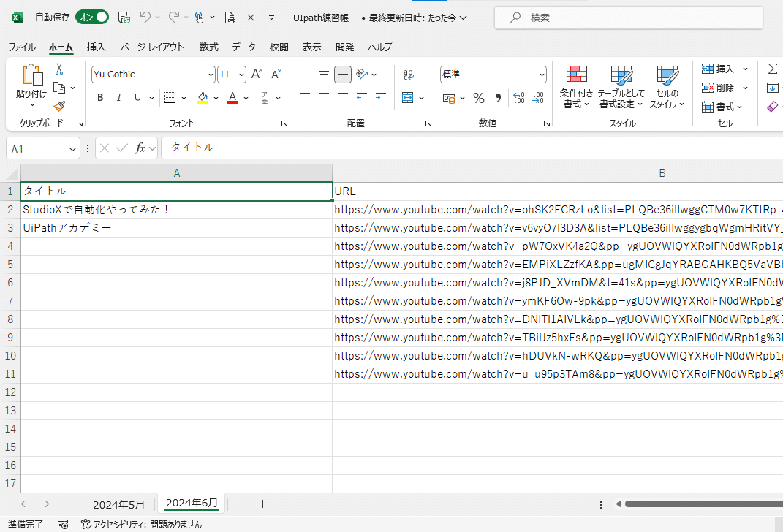Open the ファイル tab
This screenshot has height=532, width=783.
pyautogui.click(x=21, y=47)
